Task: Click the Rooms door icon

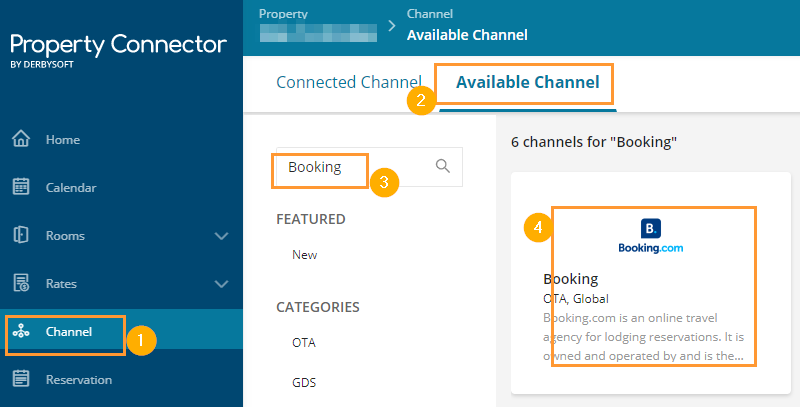Action: click(x=21, y=235)
